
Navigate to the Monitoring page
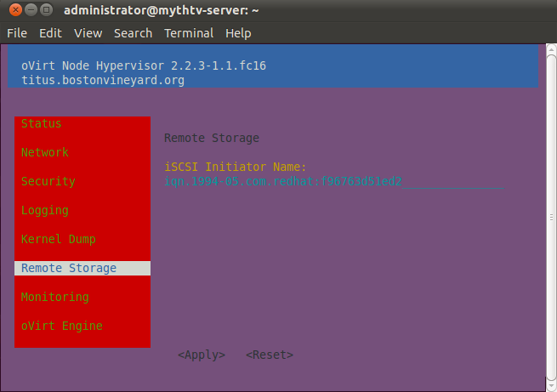[55, 298]
